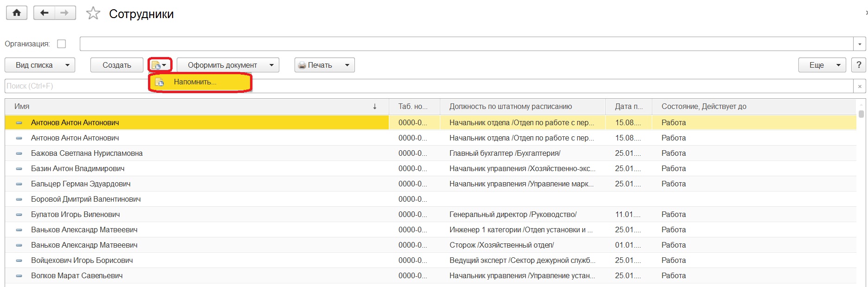
Task: Clear search with the x button
Action: (x=860, y=86)
